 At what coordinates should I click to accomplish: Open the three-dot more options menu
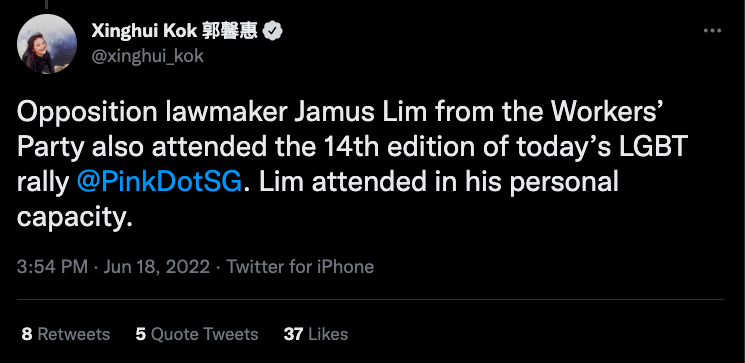click(x=712, y=31)
